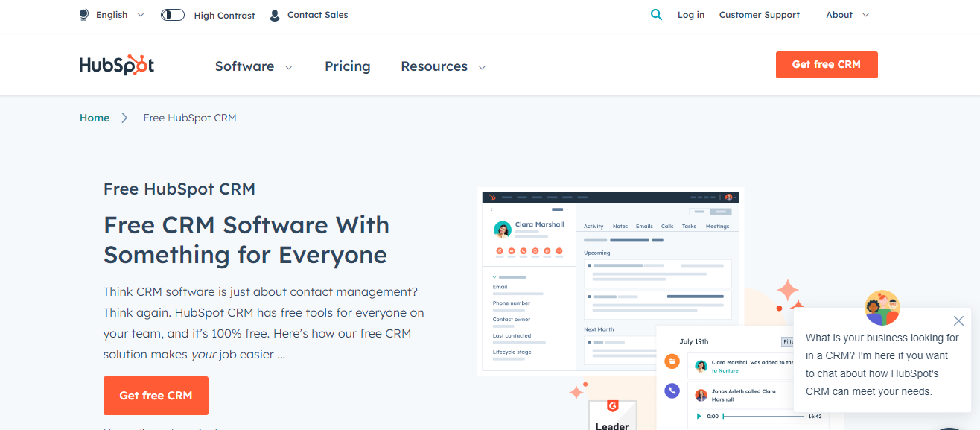Click the hero Get free CRM button

pyautogui.click(x=156, y=396)
